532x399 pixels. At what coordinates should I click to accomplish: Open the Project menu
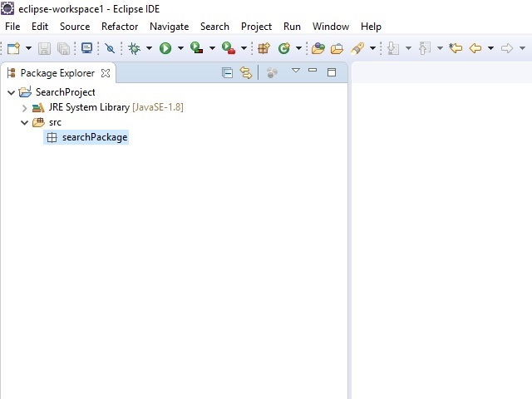pyautogui.click(x=256, y=27)
